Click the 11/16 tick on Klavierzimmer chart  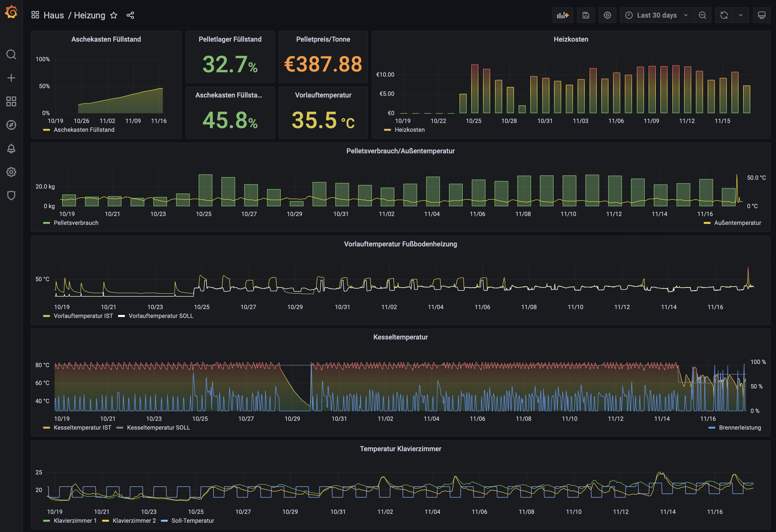[715, 512]
